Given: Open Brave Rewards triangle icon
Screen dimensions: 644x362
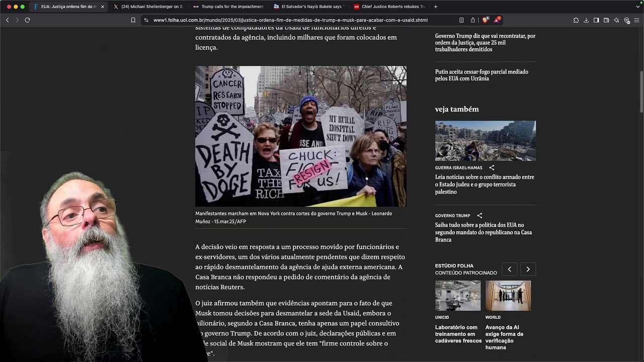Looking at the screenshot, I should click(497, 20).
